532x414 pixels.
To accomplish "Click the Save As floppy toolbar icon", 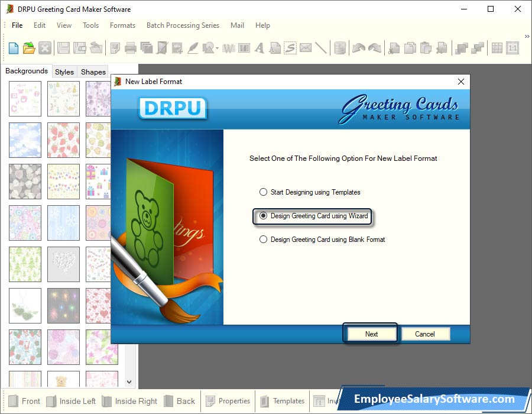I will pyautogui.click(x=80, y=48).
